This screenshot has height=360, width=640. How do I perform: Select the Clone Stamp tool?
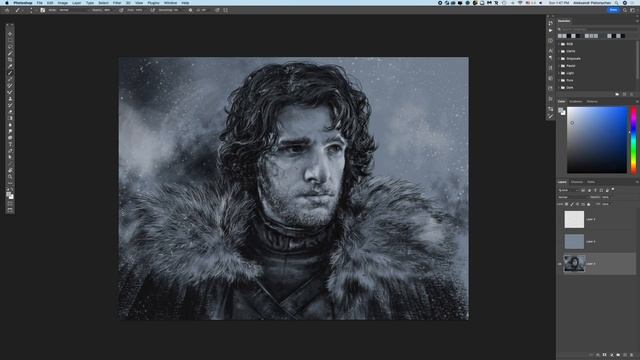click(x=10, y=98)
